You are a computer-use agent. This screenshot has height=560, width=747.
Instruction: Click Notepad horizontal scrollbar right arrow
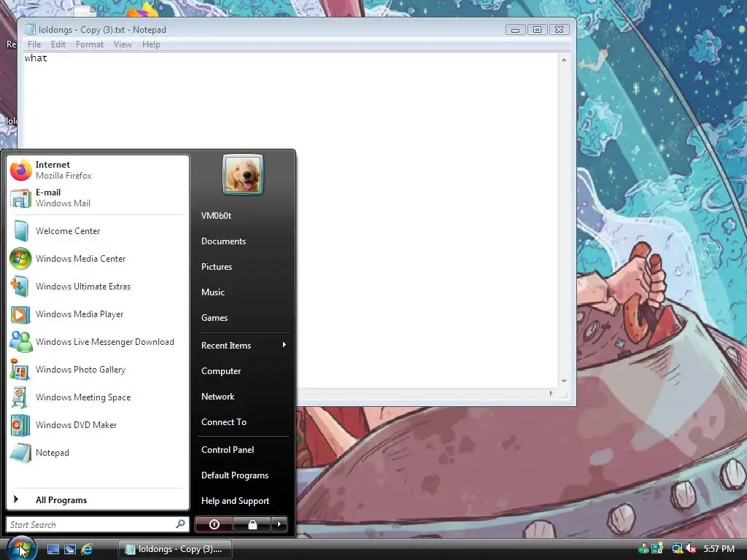pos(551,393)
